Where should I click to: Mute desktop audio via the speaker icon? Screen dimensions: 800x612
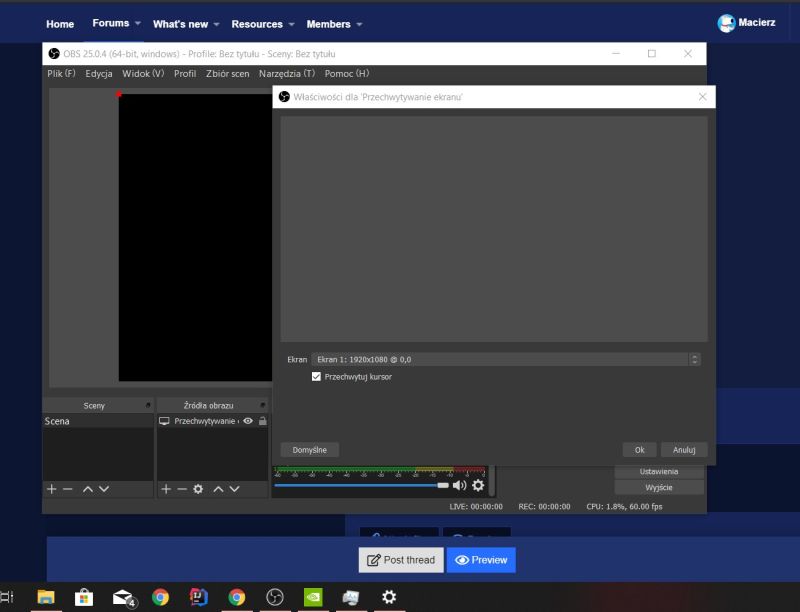click(459, 485)
